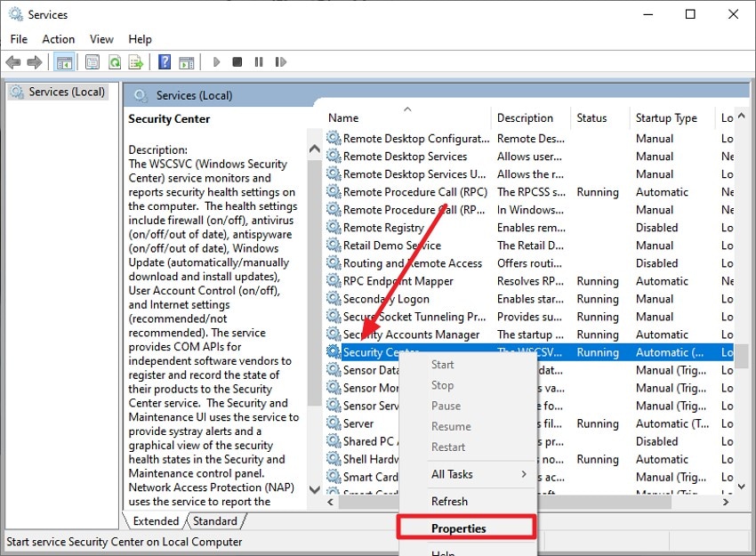Click the horizontal scrollbar right arrow
The width and height of the screenshot is (756, 556).
point(726,502)
